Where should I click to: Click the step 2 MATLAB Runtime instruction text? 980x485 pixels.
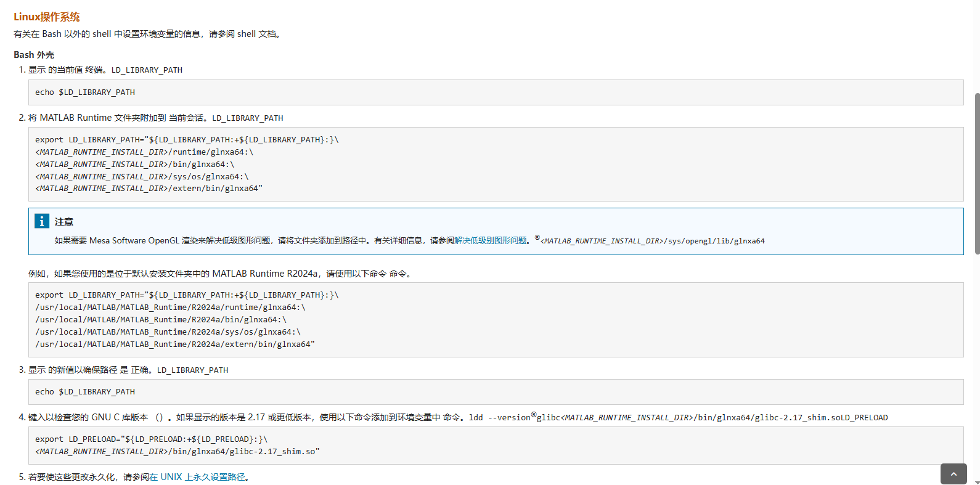156,118
